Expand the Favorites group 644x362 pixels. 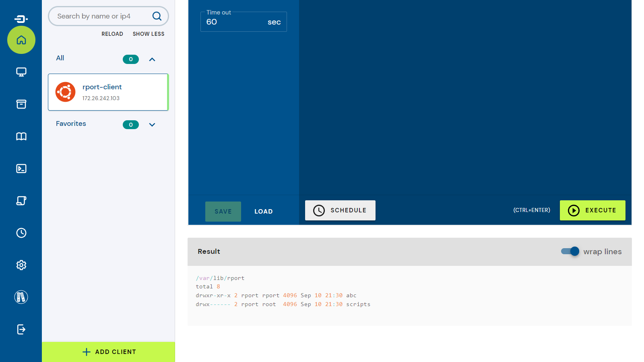point(152,125)
